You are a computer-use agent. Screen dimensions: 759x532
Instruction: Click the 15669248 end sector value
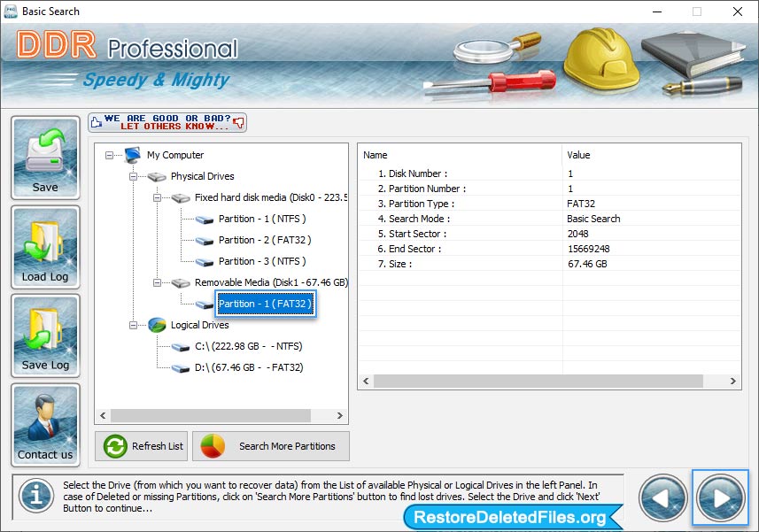(589, 249)
